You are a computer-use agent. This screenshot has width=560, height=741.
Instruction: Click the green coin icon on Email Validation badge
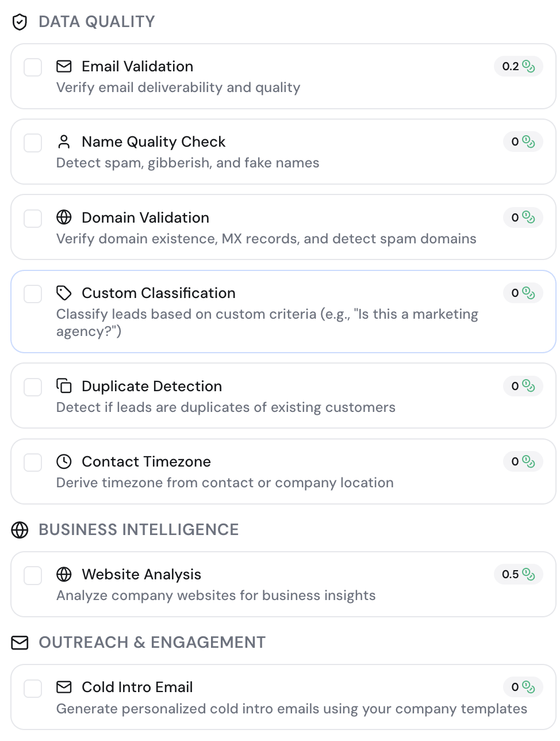(529, 66)
